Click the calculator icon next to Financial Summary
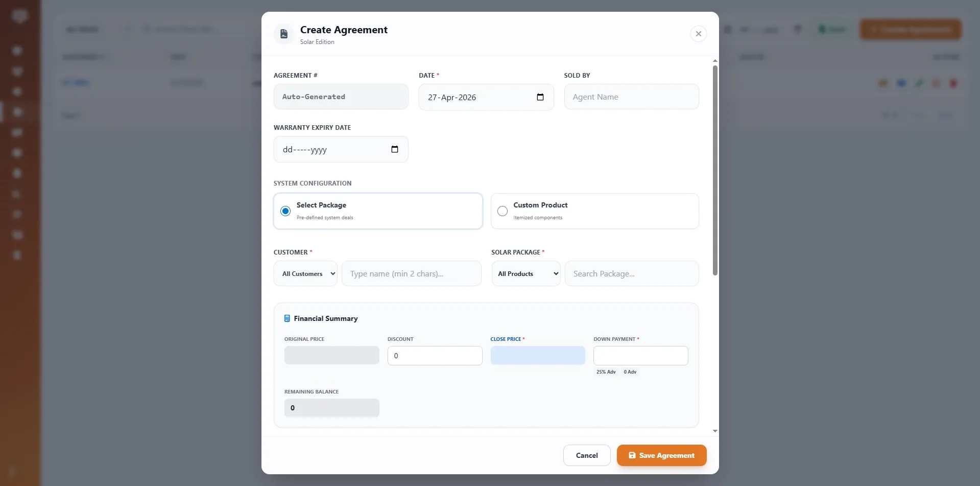This screenshot has height=486, width=980. 287,318
